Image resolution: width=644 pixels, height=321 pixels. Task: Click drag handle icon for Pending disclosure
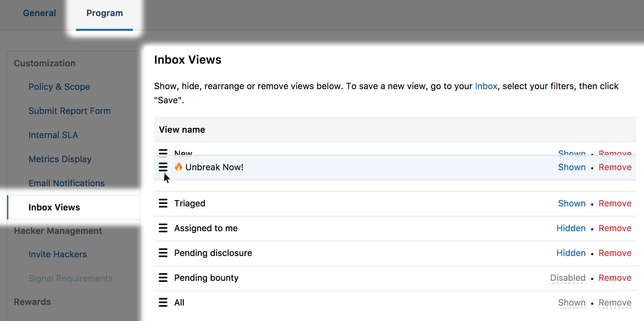163,253
